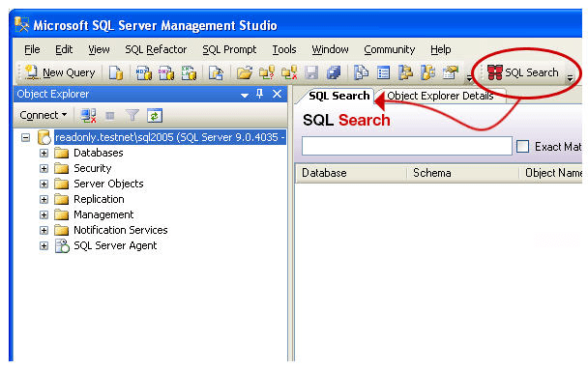The height and width of the screenshot is (369, 588).
Task: Click the Summary list toolbar icon
Action: (x=383, y=72)
